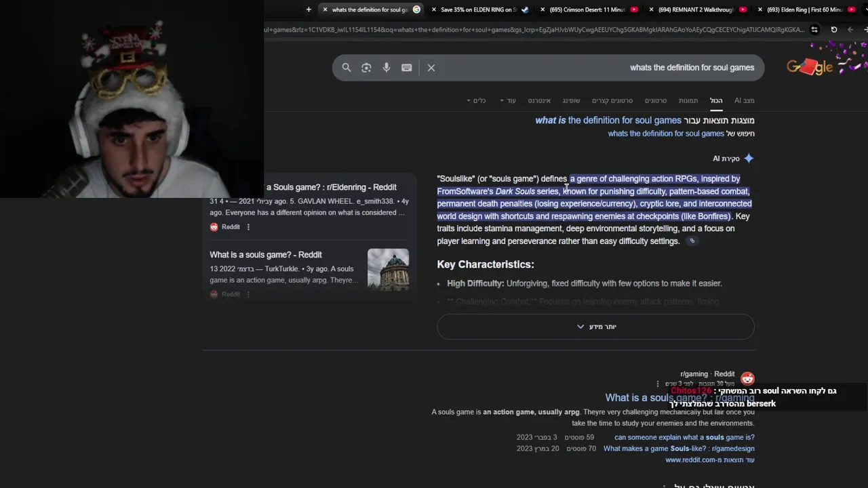Open 'What is a souls game? - Reddit' card

266,255
